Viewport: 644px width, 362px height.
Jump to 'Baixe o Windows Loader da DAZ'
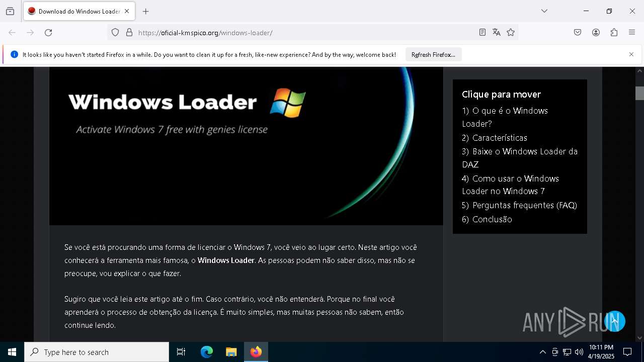520,158
